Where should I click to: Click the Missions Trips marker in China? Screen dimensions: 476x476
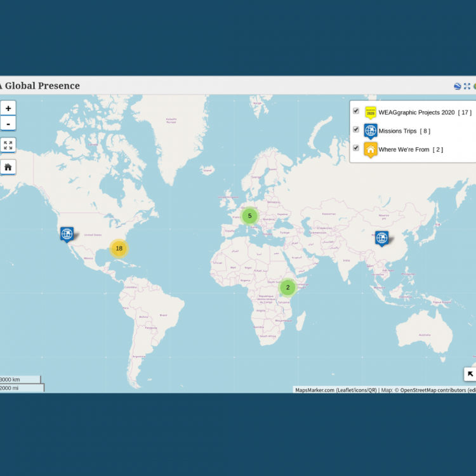click(381, 238)
